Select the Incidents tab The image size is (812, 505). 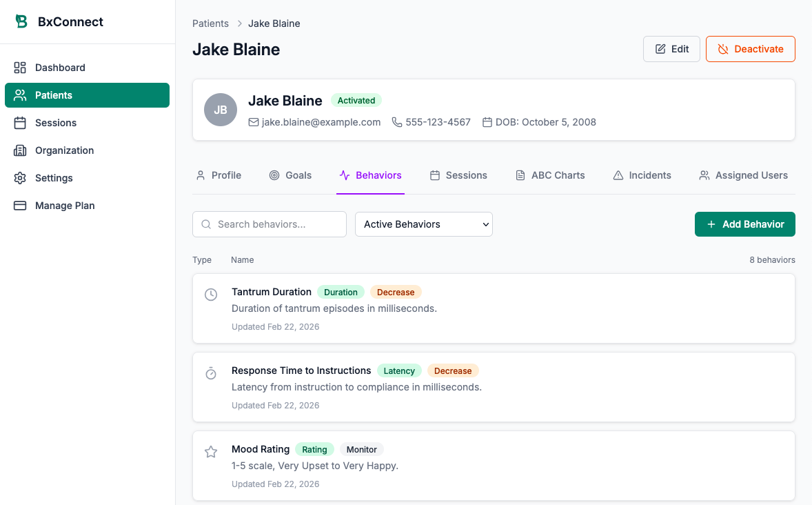(642, 175)
